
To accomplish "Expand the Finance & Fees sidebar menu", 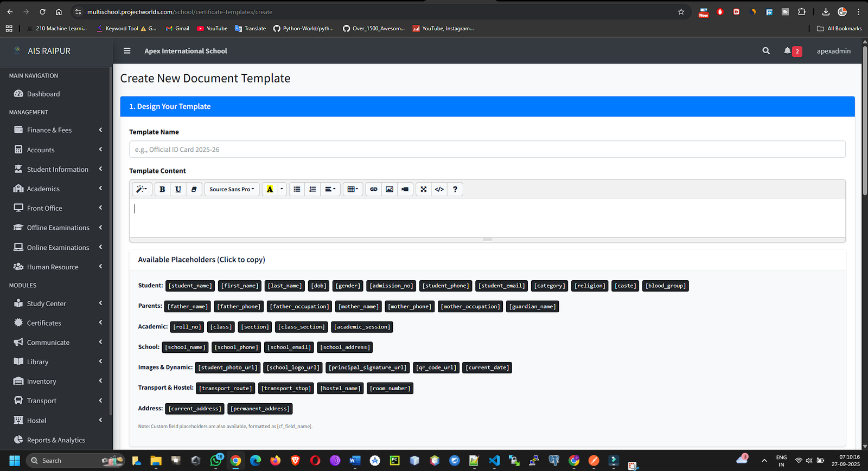I will [57, 130].
